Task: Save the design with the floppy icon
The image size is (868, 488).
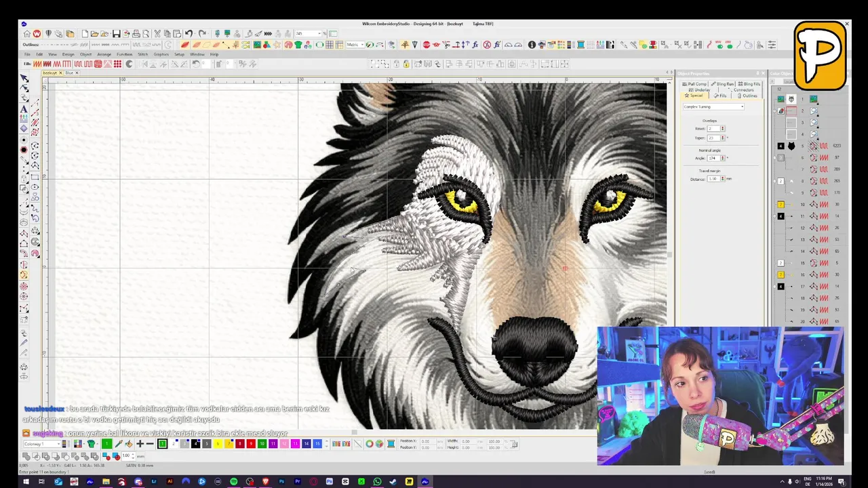Action: (x=116, y=34)
